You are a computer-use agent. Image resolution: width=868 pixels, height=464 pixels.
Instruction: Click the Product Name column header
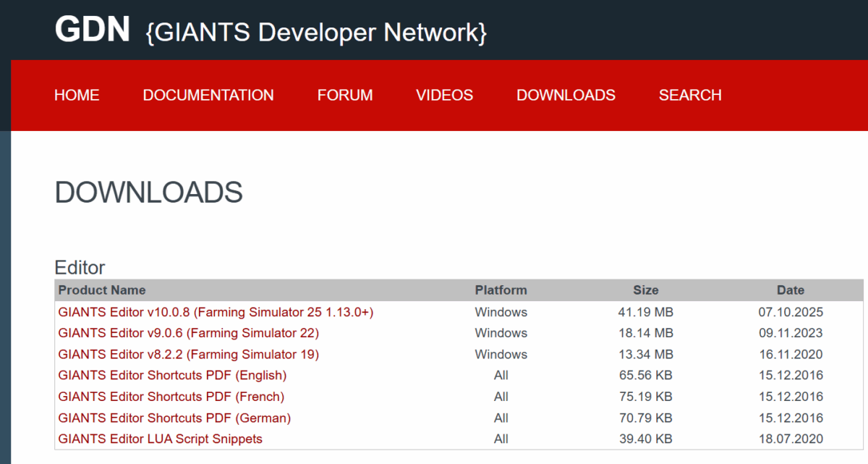[102, 290]
